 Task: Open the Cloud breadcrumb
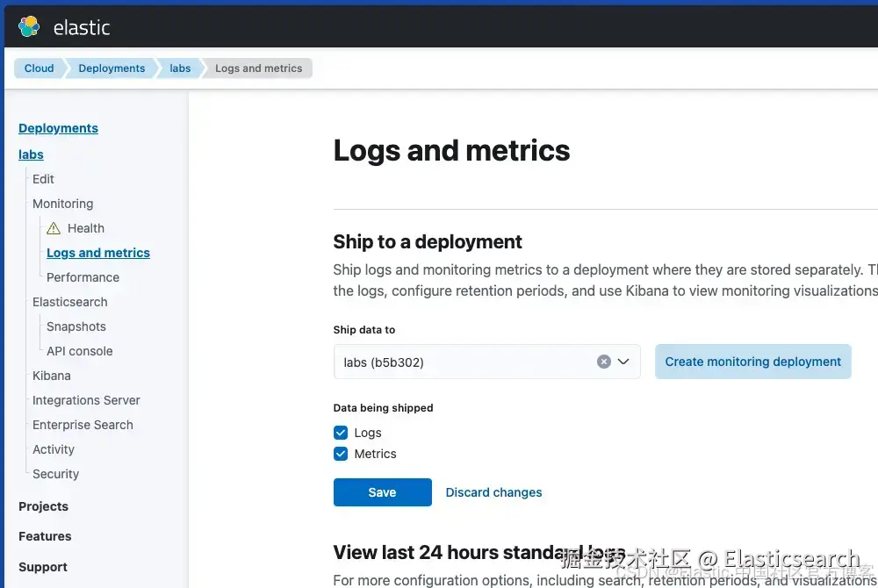pos(39,68)
